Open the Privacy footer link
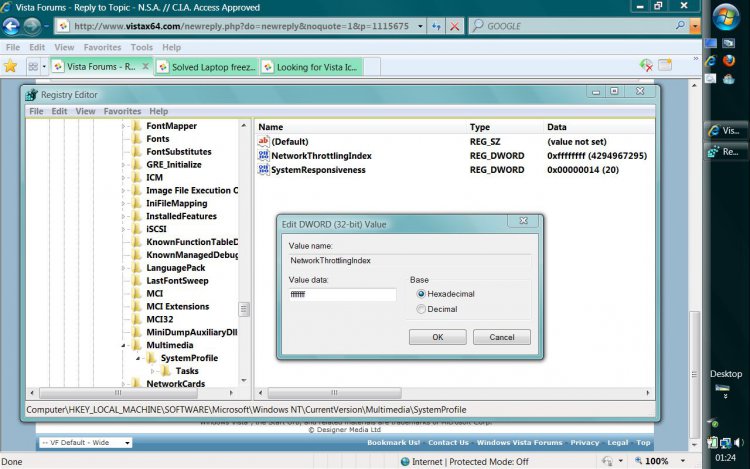Image resolution: width=750 pixels, height=469 pixels. (585, 443)
